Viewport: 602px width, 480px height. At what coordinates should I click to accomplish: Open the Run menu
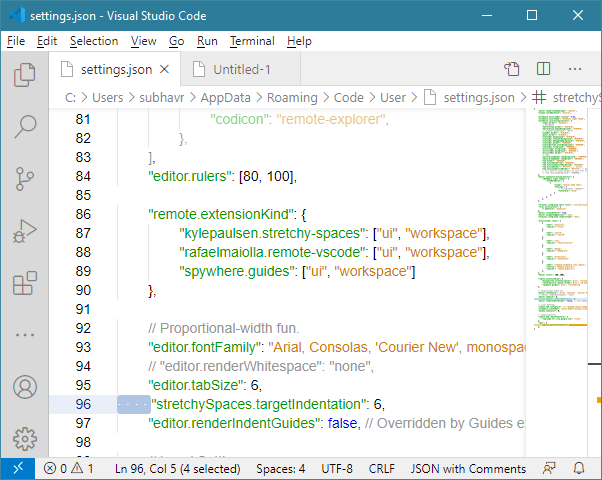[207, 41]
